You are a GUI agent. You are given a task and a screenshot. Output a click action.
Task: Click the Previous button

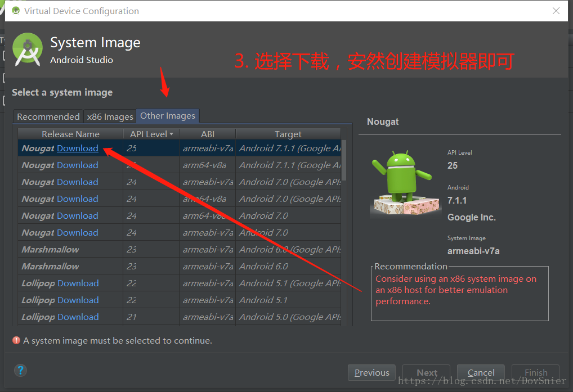(371, 373)
